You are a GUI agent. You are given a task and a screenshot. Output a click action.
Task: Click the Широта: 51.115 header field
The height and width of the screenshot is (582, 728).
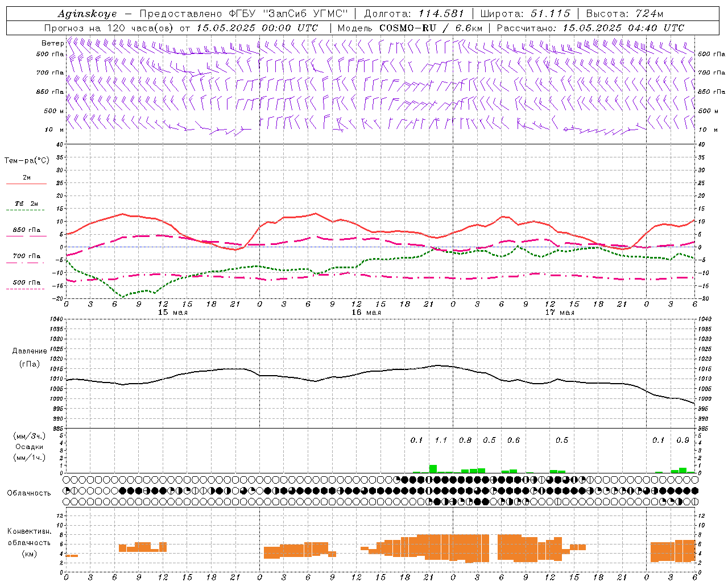click(525, 14)
